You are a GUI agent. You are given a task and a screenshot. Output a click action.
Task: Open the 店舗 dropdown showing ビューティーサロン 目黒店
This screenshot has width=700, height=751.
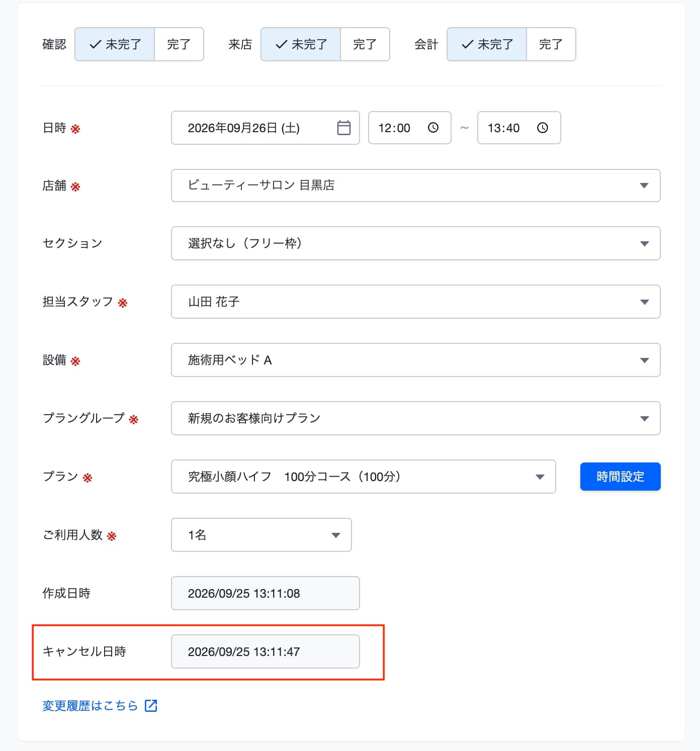click(416, 185)
